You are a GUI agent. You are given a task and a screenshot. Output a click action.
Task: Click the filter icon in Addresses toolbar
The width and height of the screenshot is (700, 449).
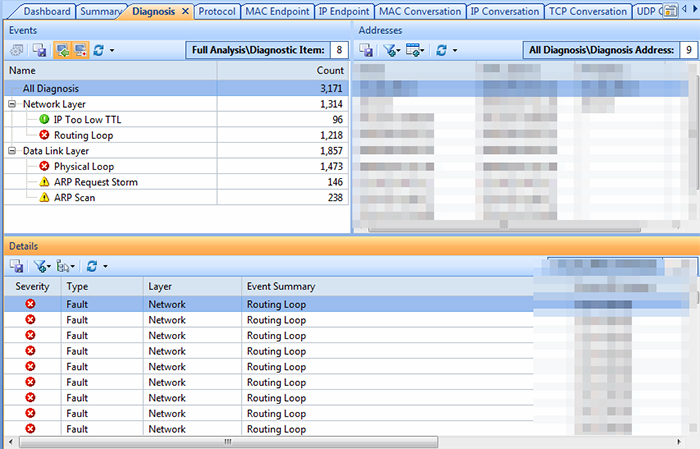[x=390, y=50]
